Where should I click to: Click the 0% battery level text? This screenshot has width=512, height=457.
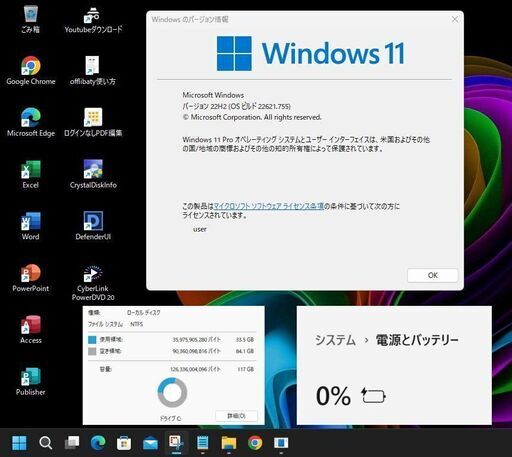click(x=333, y=396)
